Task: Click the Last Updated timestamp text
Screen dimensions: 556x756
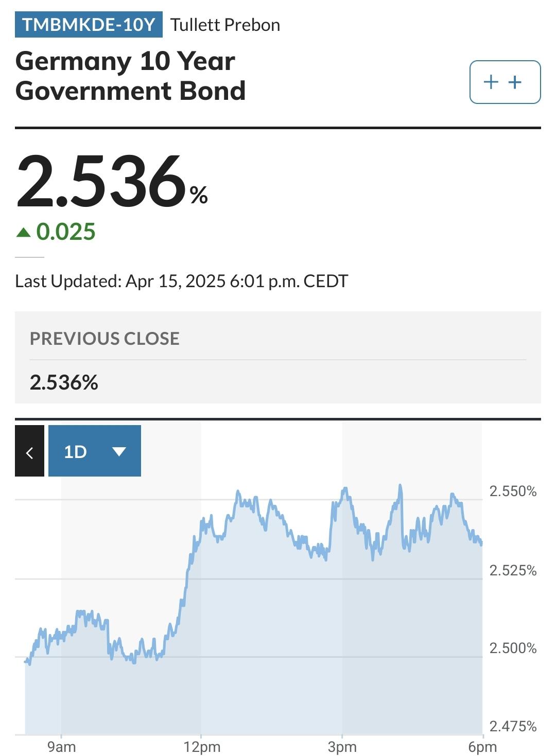Action: (x=181, y=281)
